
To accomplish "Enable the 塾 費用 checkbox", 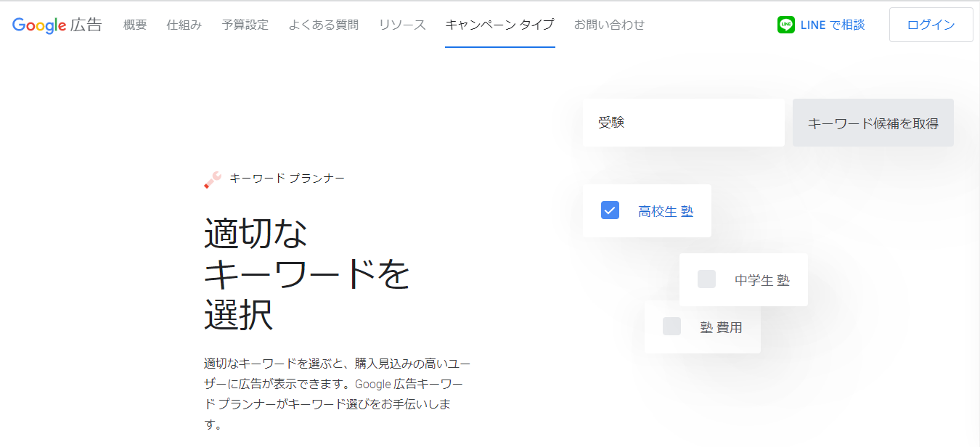I will pyautogui.click(x=671, y=327).
